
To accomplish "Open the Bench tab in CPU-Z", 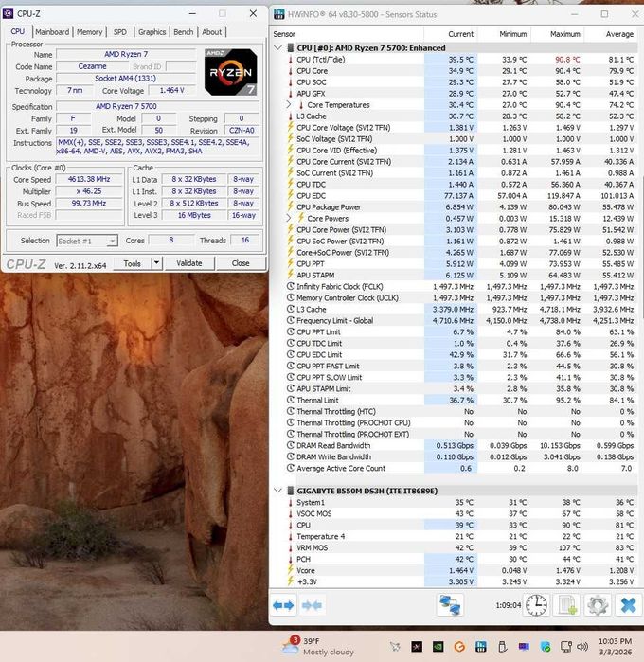I will (x=184, y=32).
